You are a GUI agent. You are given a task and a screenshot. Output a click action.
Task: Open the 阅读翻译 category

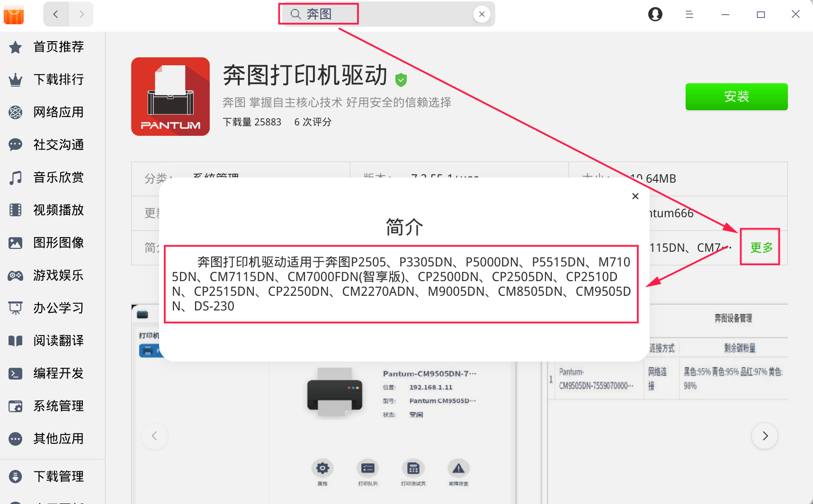click(52, 341)
